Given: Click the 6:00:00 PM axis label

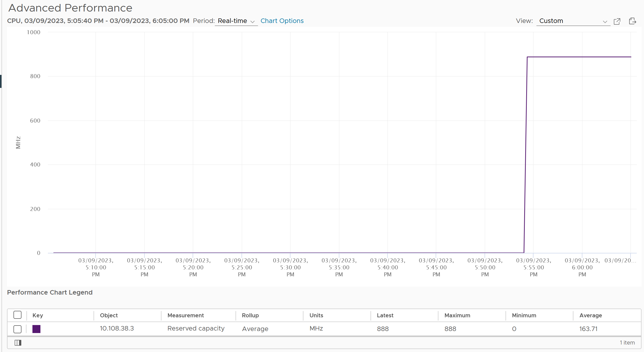Looking at the screenshot, I should tap(582, 267).
